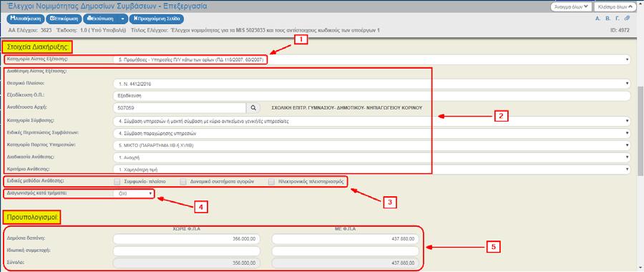Jump to section Γ. link
The width and height of the screenshot is (644, 272).
coord(618,19)
